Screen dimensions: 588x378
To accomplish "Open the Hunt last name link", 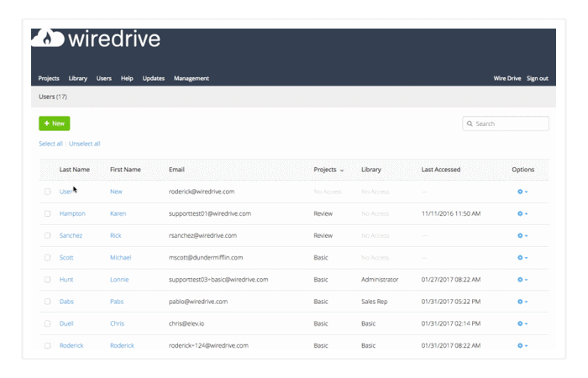I will click(66, 280).
